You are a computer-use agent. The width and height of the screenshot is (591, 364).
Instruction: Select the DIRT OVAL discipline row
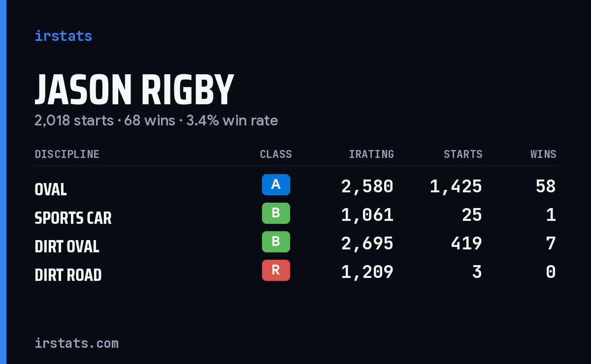(295, 244)
